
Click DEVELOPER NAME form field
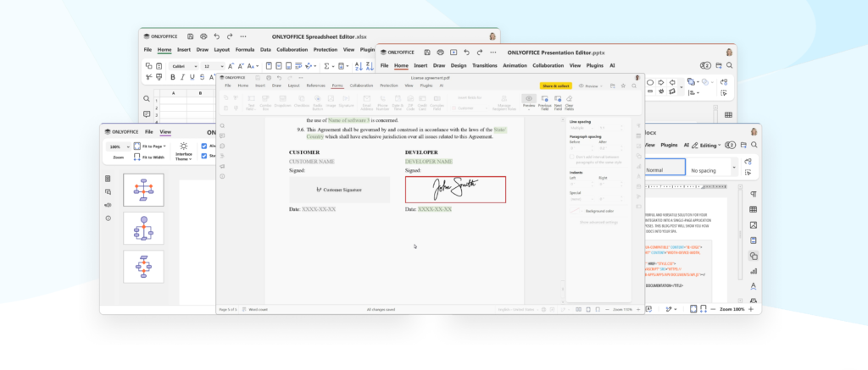point(429,162)
